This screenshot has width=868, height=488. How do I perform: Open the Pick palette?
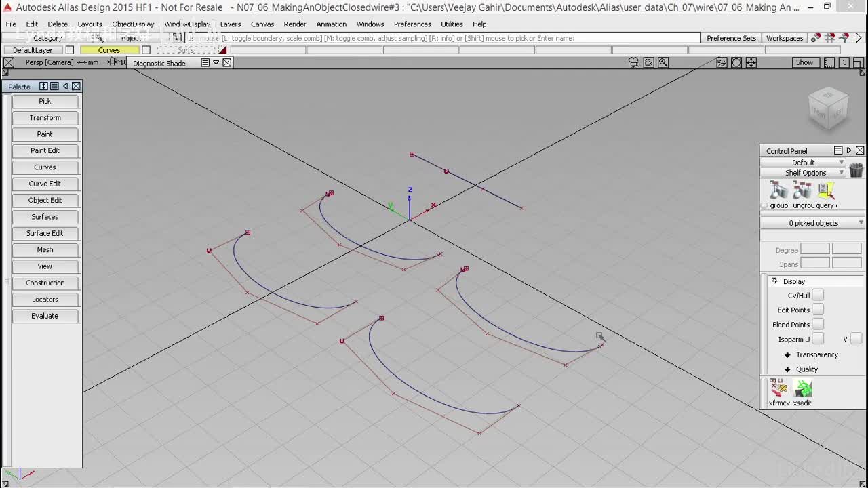pos(45,101)
